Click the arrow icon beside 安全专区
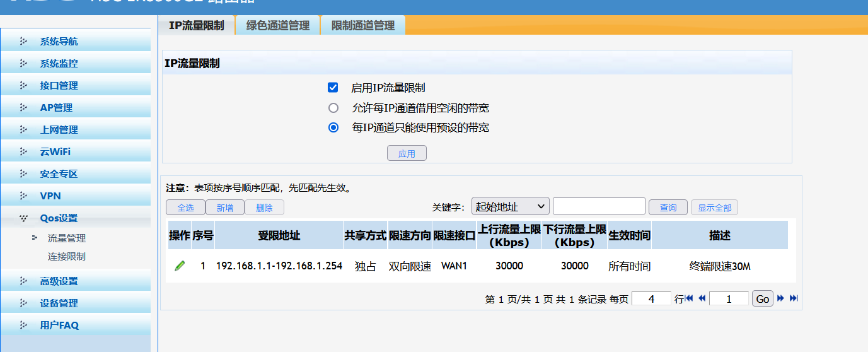The width and height of the screenshot is (868, 352). [23, 174]
